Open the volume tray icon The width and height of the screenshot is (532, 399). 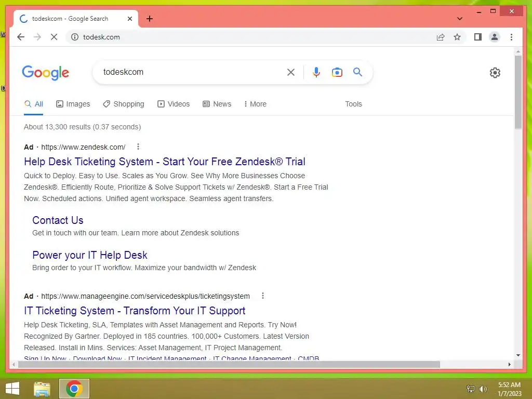pyautogui.click(x=483, y=389)
